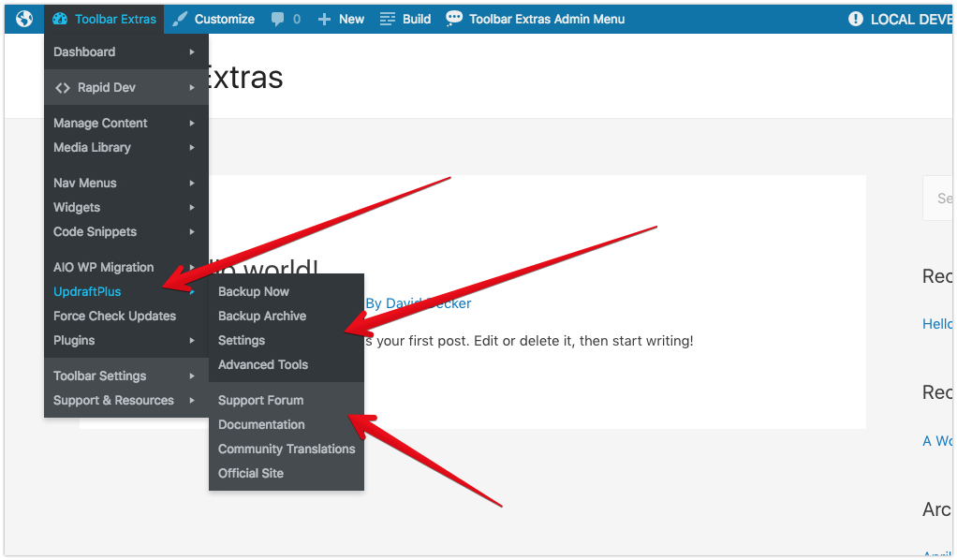Viewport: 957px width, 560px height.
Task: Click the Rapid Dev code brackets icon
Action: [62, 88]
